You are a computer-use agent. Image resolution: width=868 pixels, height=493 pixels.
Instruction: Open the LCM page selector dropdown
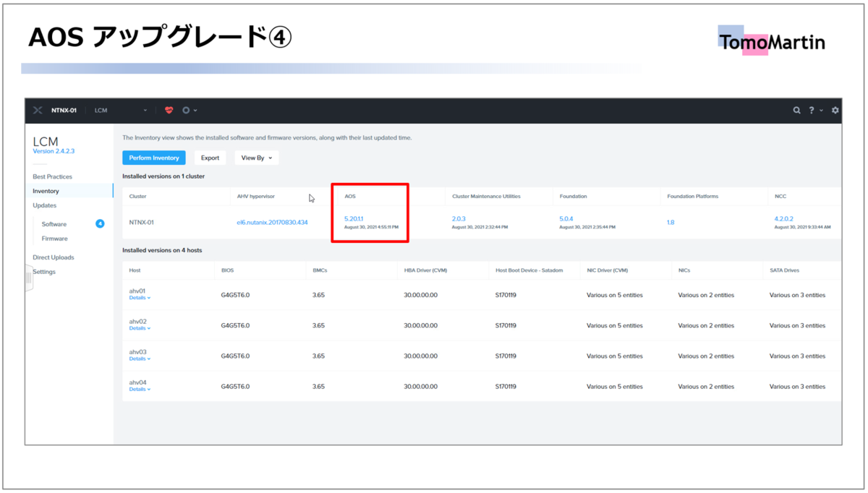coord(121,111)
